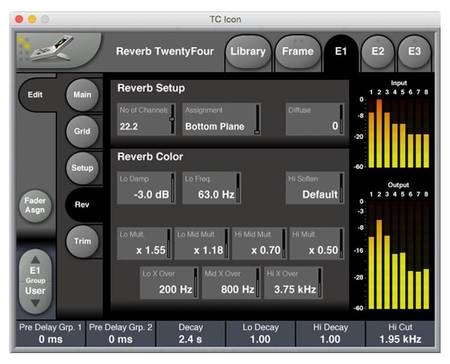
Task: Select the Lo Mid Mult x 1.18 field
Action: 202,244
